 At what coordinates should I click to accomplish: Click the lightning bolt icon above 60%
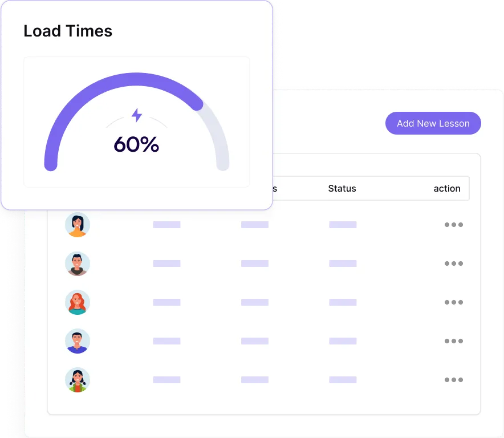coord(137,115)
